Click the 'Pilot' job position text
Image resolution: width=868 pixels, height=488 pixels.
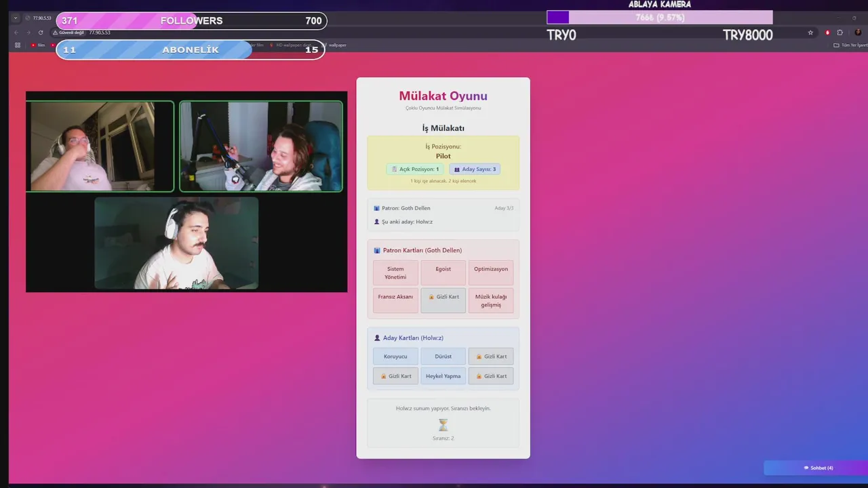coord(443,156)
